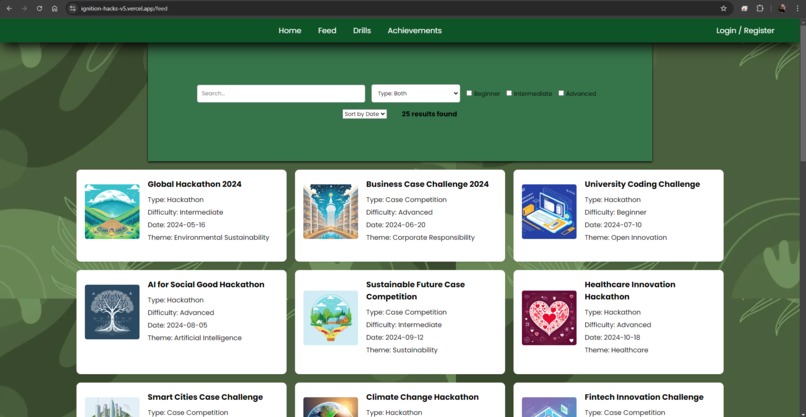Click Difficulty: Beginner in University Coding card

tap(615, 212)
